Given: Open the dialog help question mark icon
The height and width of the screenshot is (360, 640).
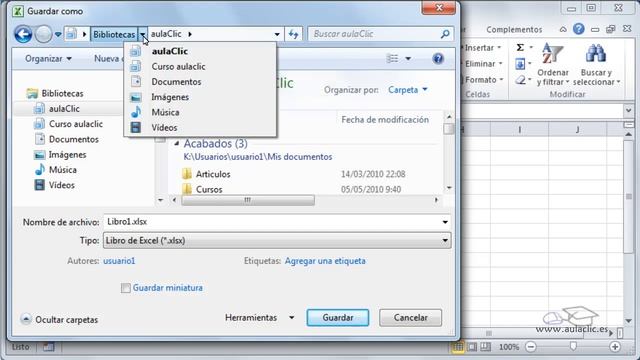Looking at the screenshot, I should point(438,59).
